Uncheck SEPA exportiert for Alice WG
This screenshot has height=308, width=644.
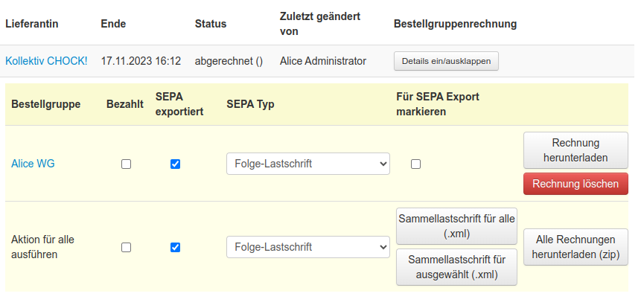(x=175, y=164)
